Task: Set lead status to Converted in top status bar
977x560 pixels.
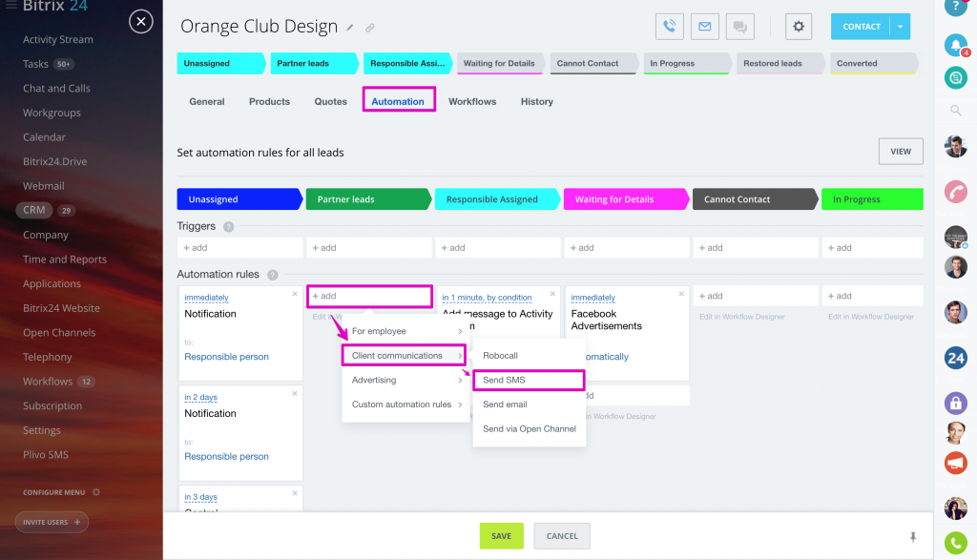Action: pos(873,64)
